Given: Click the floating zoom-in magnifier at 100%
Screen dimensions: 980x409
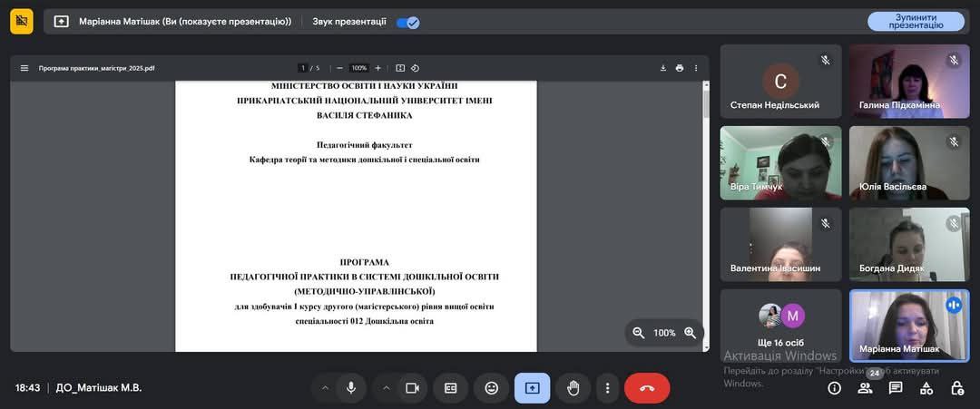Looking at the screenshot, I should tap(690, 333).
